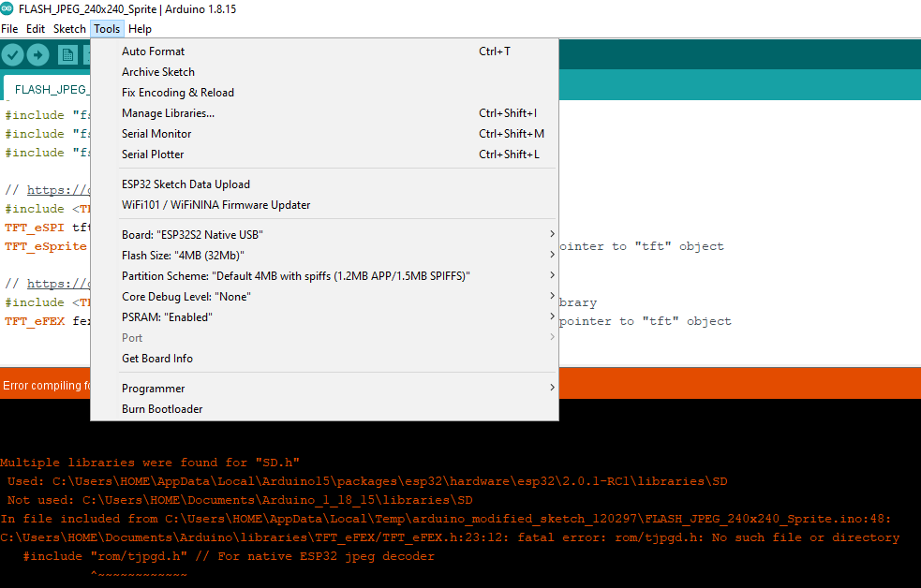Select Burn Bootloader

pyautogui.click(x=324, y=408)
